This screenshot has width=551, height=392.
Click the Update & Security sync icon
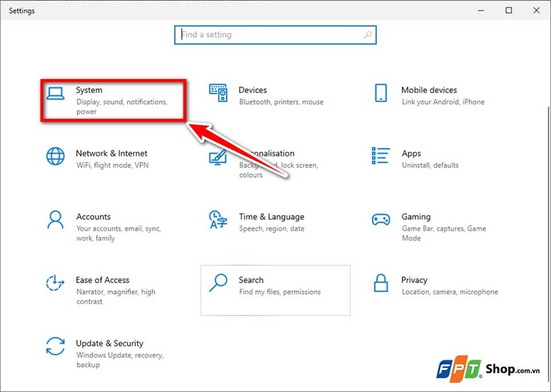[x=55, y=347]
